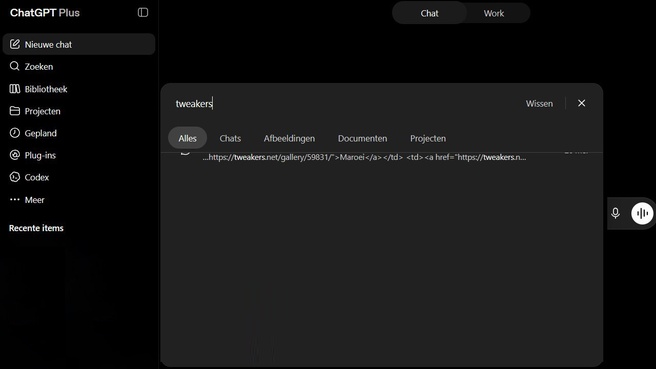The image size is (656, 369).
Task: Select the Afbeeldingen filter tab
Action: (289, 138)
